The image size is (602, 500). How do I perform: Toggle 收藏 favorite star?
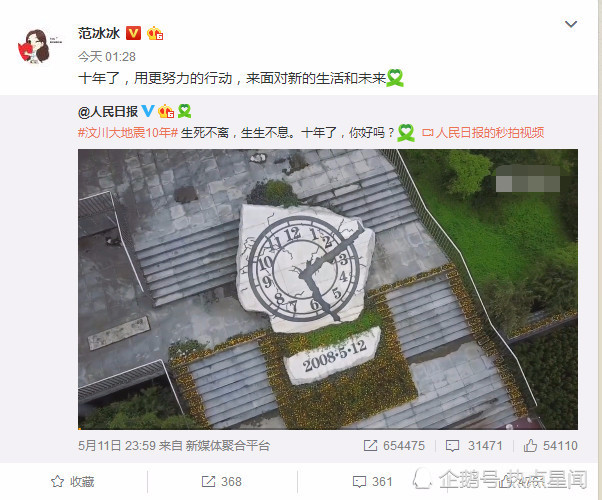73,482
